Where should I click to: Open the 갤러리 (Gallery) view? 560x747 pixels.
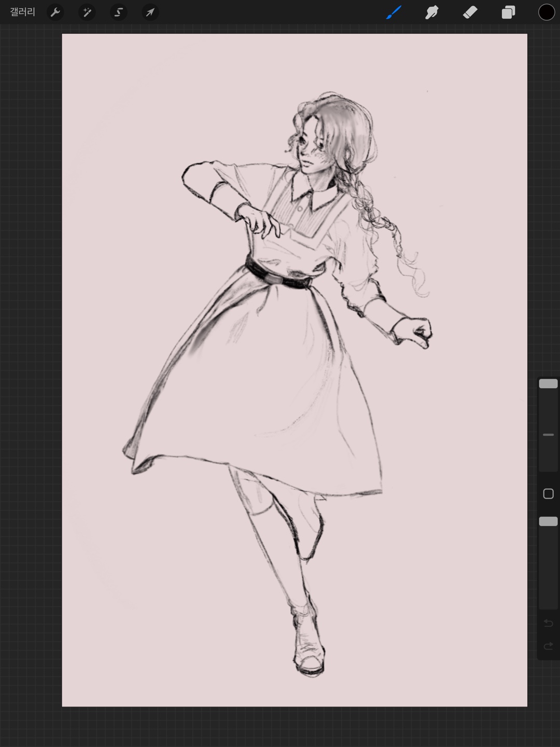[23, 12]
